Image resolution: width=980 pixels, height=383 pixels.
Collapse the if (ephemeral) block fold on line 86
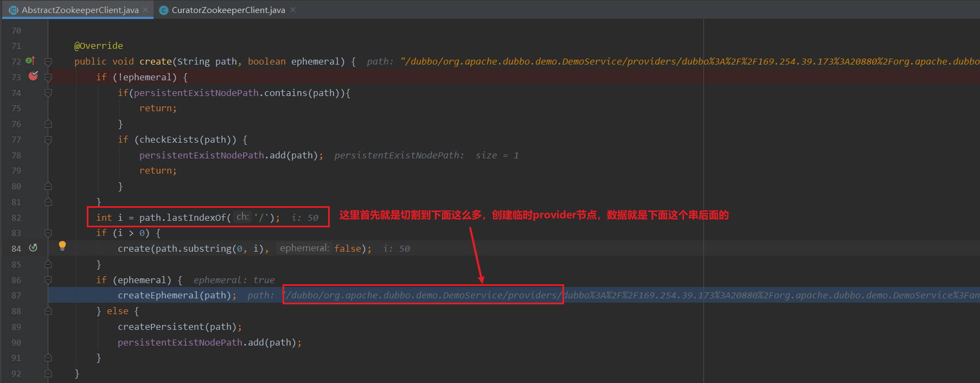pos(48,280)
